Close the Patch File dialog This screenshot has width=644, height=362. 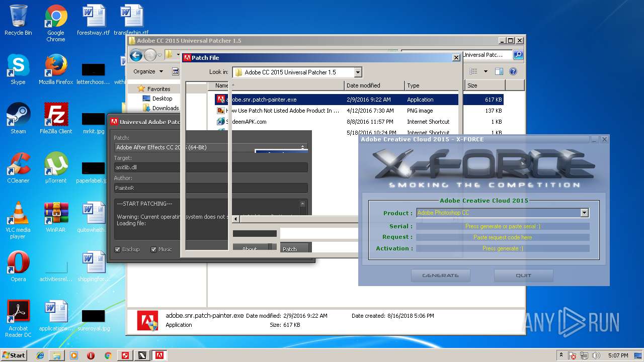pos(456,58)
